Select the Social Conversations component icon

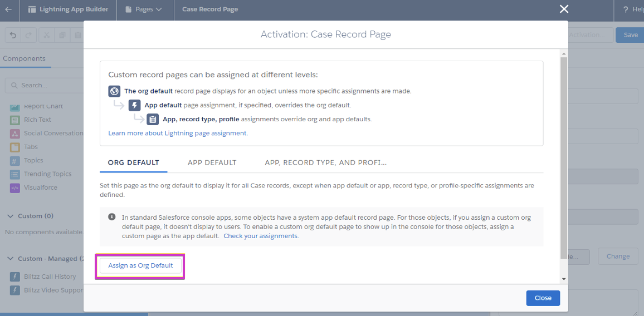[x=15, y=134]
